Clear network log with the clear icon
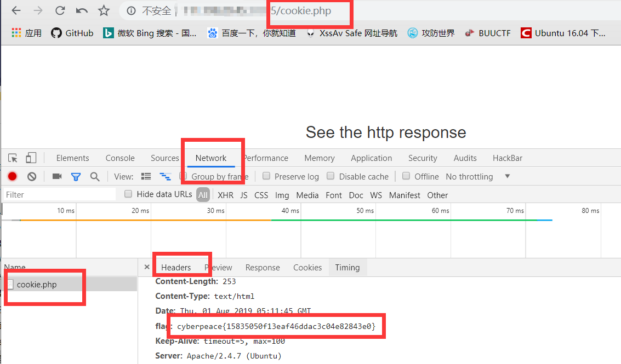The image size is (621, 364). click(32, 176)
